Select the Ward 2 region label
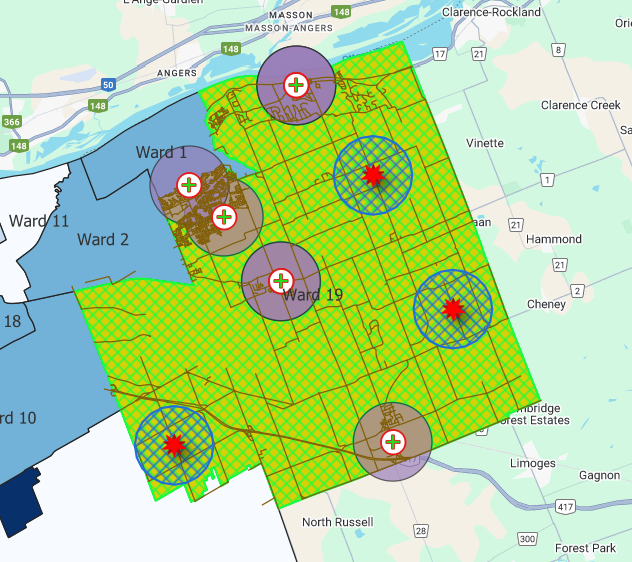 pos(103,239)
